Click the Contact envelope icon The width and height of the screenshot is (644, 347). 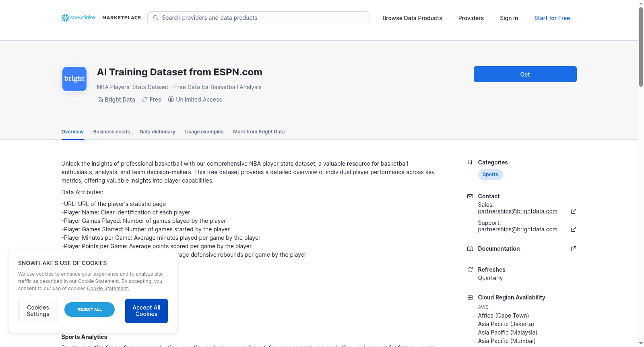pos(470,196)
